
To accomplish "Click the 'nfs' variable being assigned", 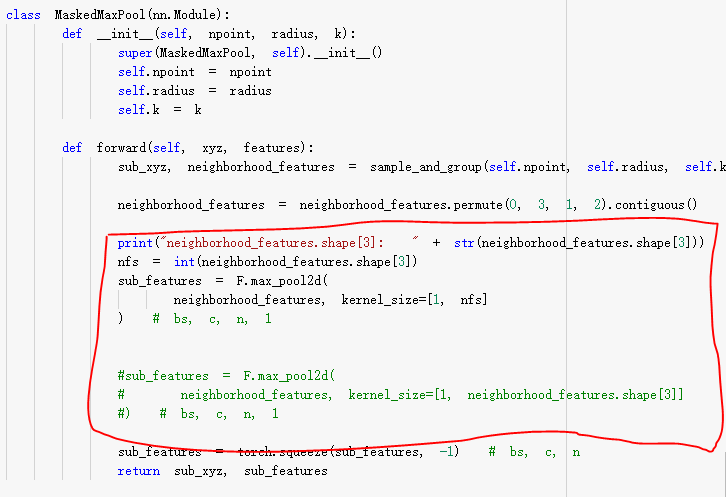I will pos(128,262).
